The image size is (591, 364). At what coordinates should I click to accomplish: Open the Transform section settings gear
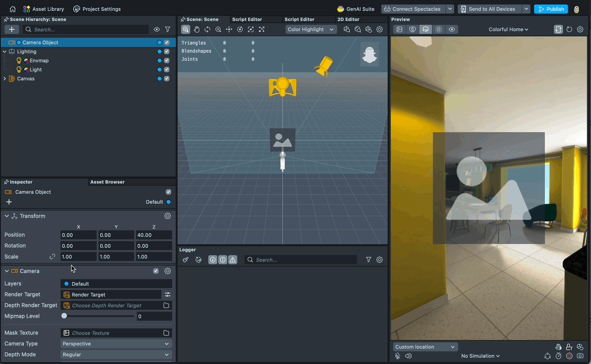click(x=168, y=216)
